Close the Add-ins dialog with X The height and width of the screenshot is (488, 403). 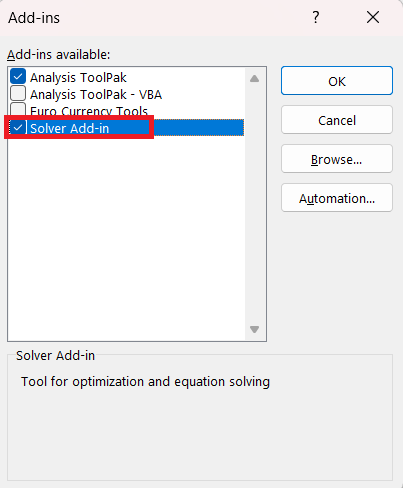tap(373, 17)
